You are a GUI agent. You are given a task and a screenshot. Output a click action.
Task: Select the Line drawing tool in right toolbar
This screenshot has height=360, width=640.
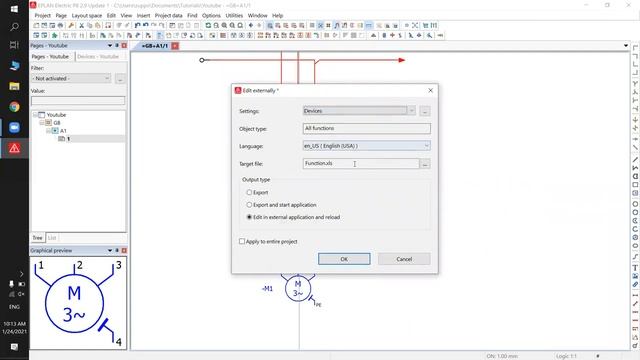(x=635, y=159)
